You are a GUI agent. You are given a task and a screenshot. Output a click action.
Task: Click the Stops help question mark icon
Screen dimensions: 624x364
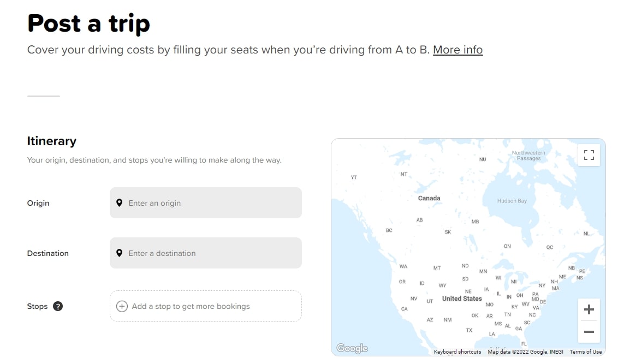[58, 306]
